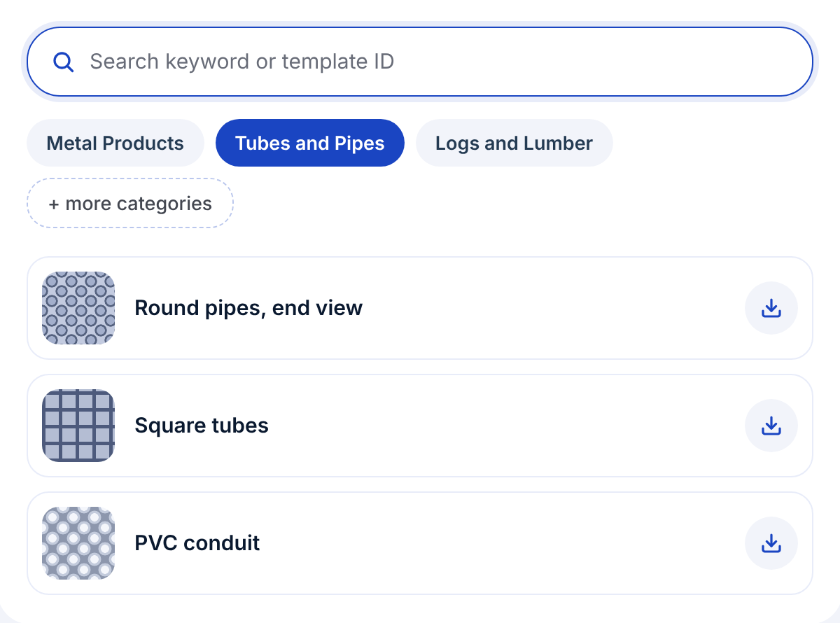Open the PVC conduit thumbnail

(78, 543)
